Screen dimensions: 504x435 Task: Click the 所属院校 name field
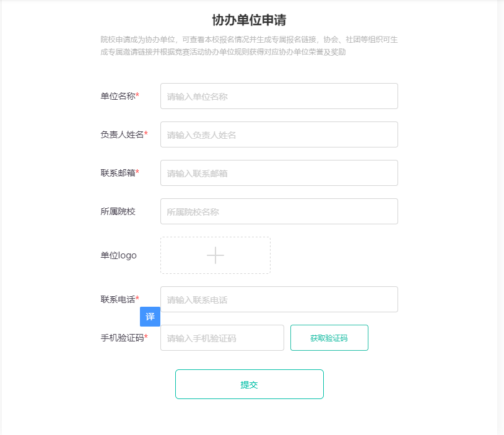(x=279, y=211)
